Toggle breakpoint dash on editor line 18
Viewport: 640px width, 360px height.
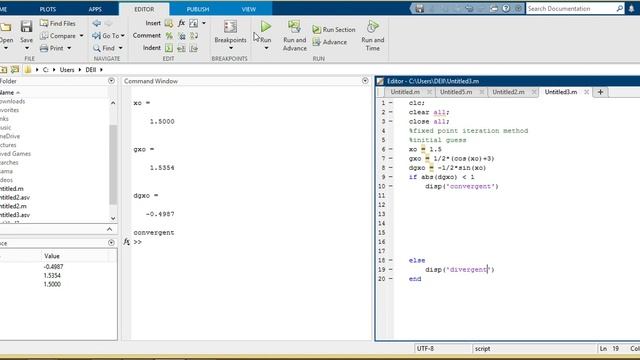[391, 260]
